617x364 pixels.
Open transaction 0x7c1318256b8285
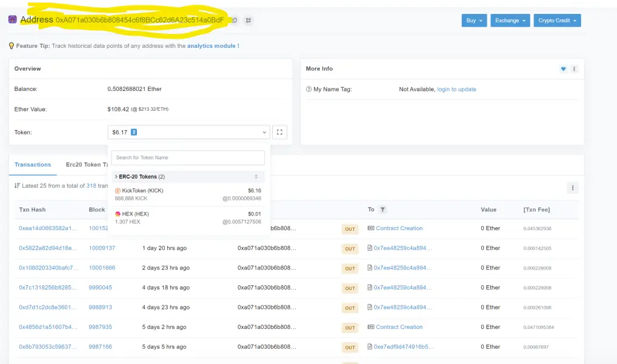coord(48,287)
